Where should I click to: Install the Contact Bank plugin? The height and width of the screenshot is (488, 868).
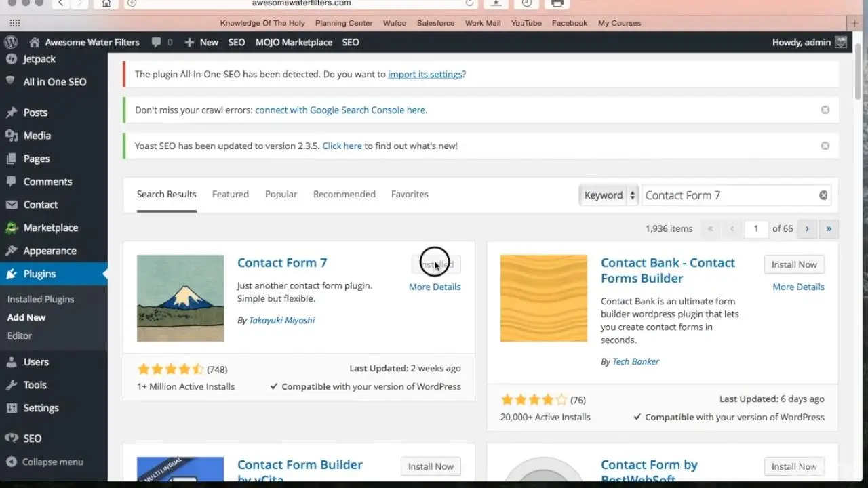[x=794, y=264]
